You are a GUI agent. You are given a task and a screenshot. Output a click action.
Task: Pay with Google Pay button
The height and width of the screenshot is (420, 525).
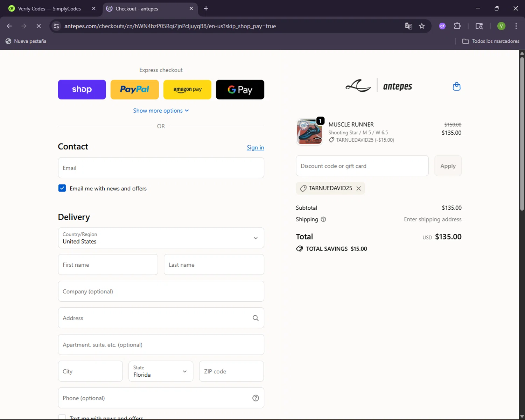tap(240, 90)
